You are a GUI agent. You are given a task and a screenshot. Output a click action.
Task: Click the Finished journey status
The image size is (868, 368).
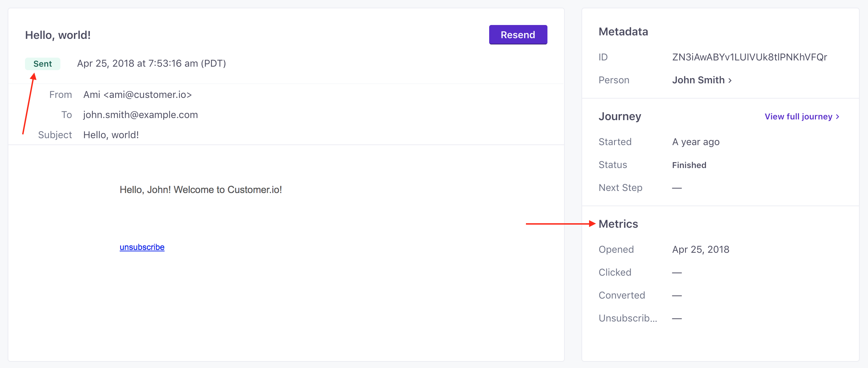pyautogui.click(x=689, y=165)
